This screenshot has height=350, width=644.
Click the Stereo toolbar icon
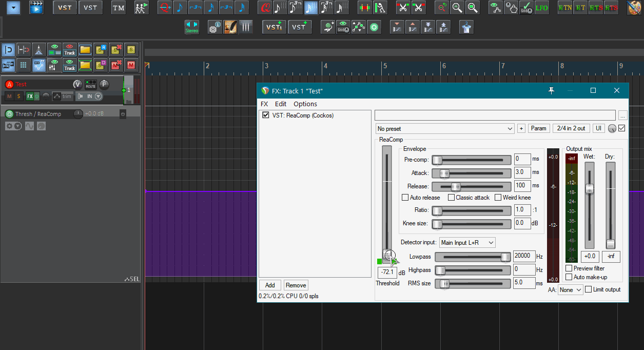pyautogui.click(x=191, y=27)
